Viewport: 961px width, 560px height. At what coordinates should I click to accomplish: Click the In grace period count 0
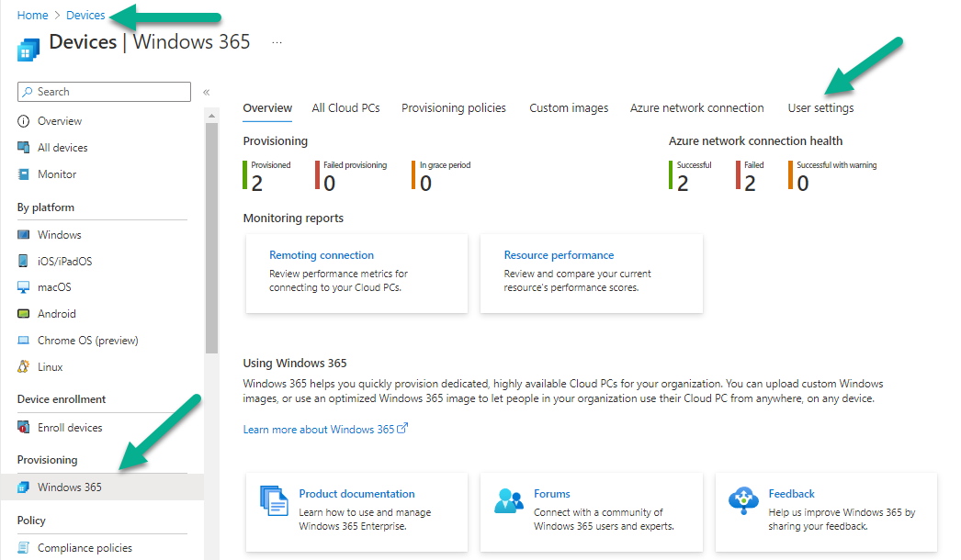click(x=425, y=184)
